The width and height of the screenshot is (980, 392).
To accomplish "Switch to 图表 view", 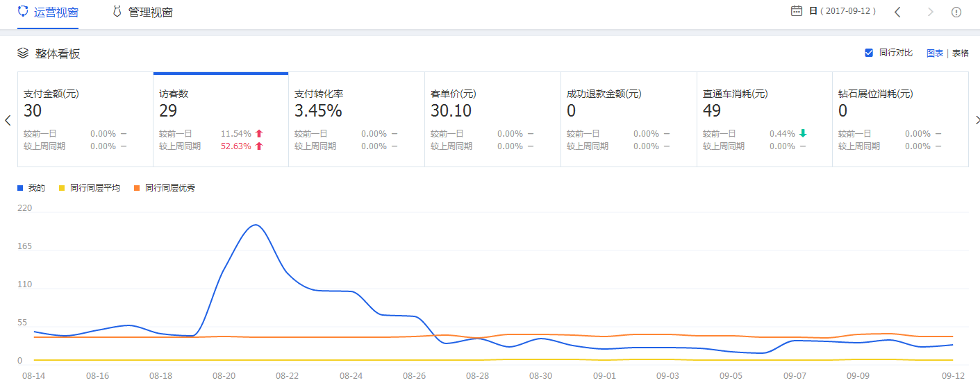I will tap(935, 53).
